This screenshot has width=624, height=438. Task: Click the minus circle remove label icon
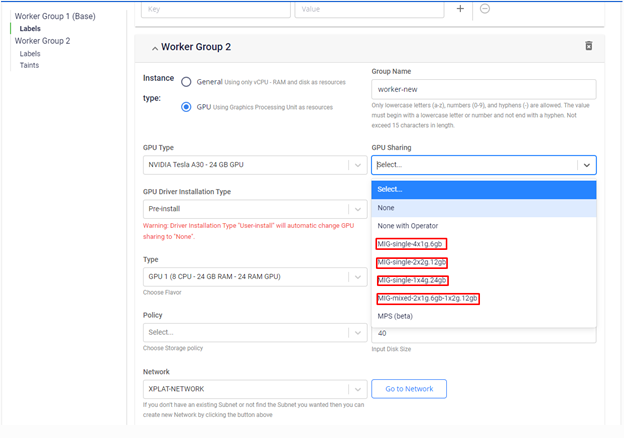(485, 9)
